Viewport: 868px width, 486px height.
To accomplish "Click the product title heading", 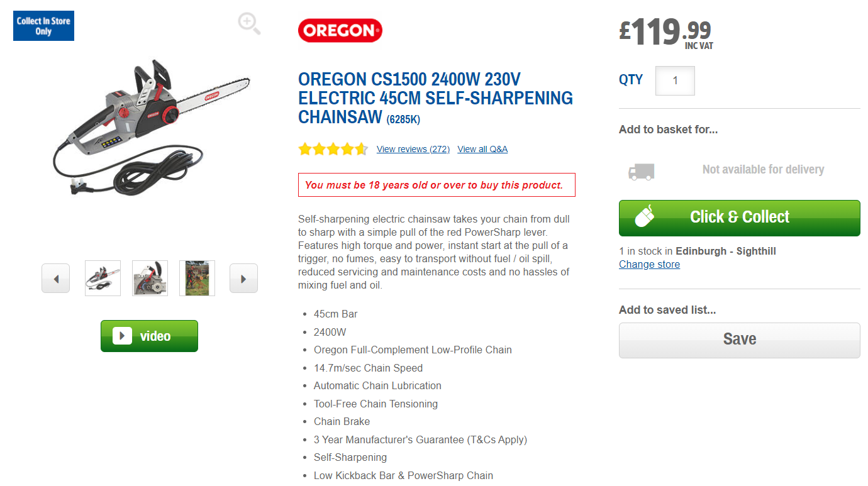I will click(x=435, y=98).
